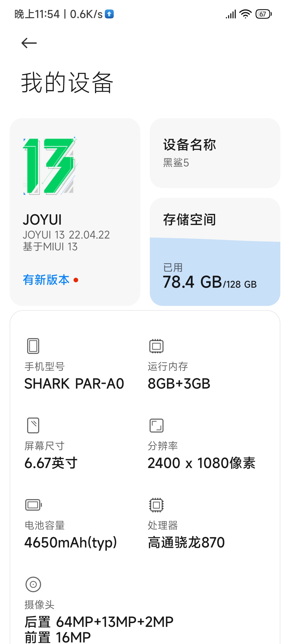Viewport: 290px width, 644px height.
Task: Tap the camera lens icon
Action: [x=33, y=584]
